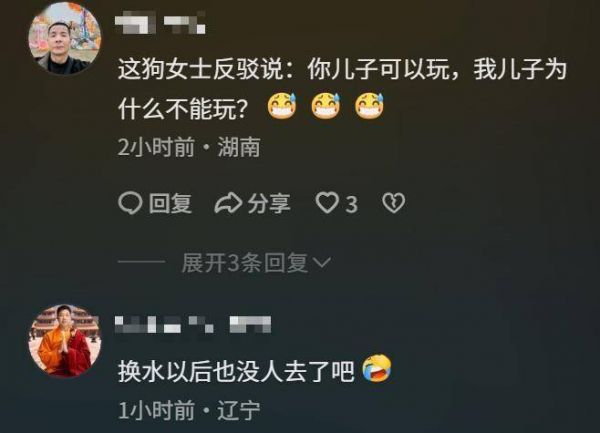Click the 2小时前 · 湖南 timestamp
The width and height of the screenshot is (600, 433).
point(189,147)
